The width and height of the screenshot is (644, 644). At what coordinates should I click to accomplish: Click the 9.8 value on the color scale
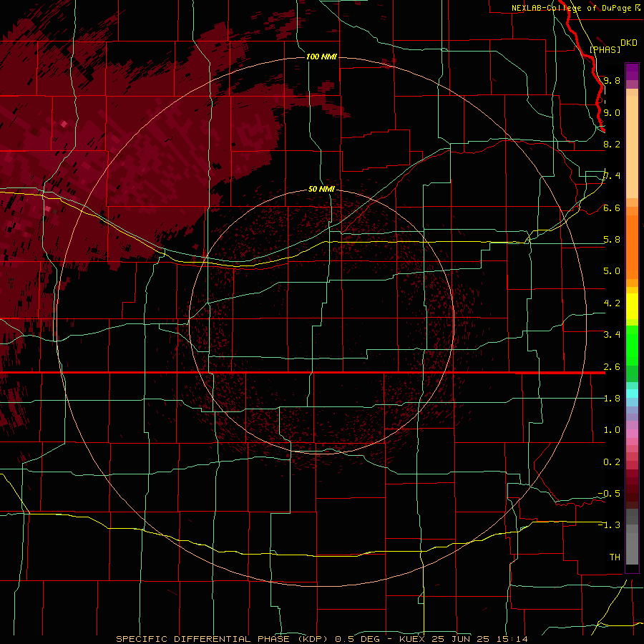[612, 80]
